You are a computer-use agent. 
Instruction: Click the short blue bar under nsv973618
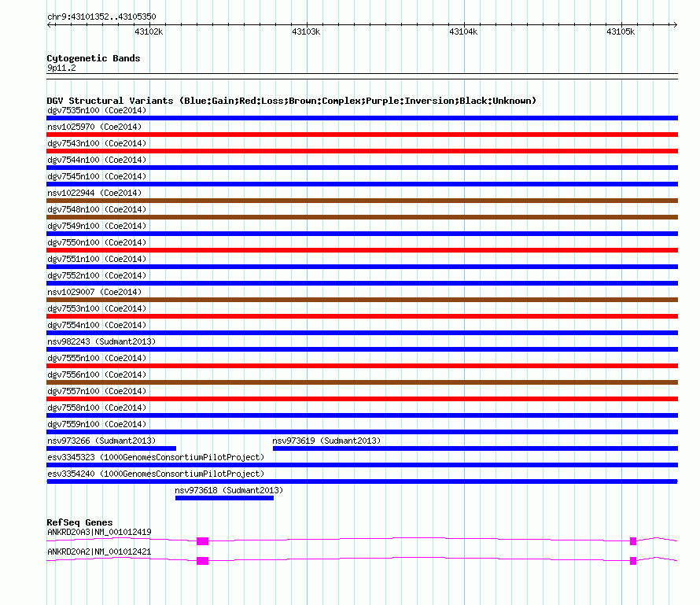pos(224,498)
